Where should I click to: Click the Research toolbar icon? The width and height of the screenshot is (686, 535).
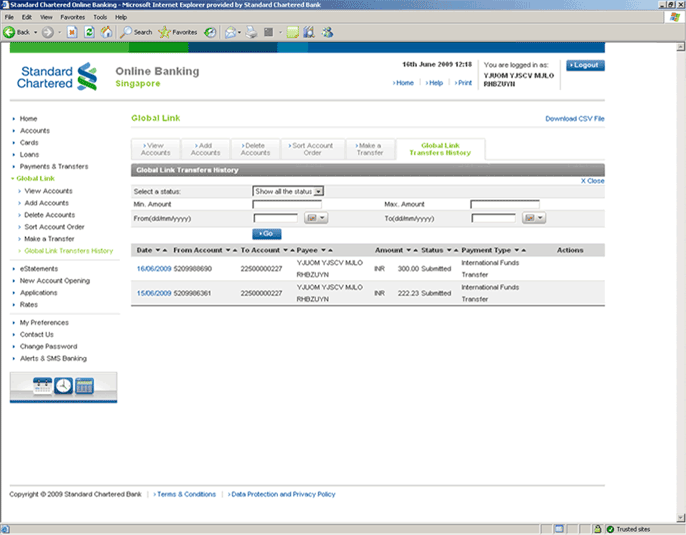[x=309, y=32]
